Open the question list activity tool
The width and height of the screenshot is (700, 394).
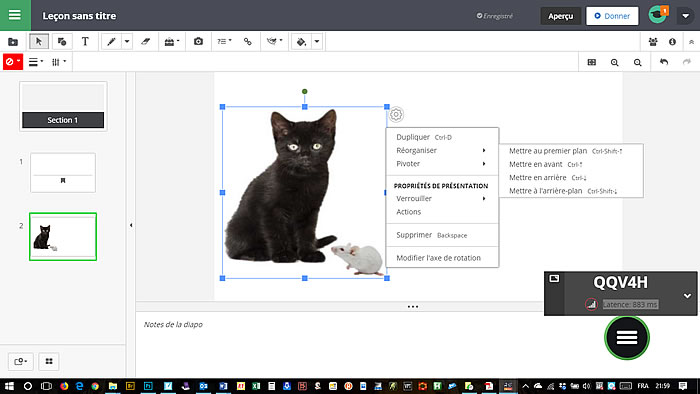point(224,41)
